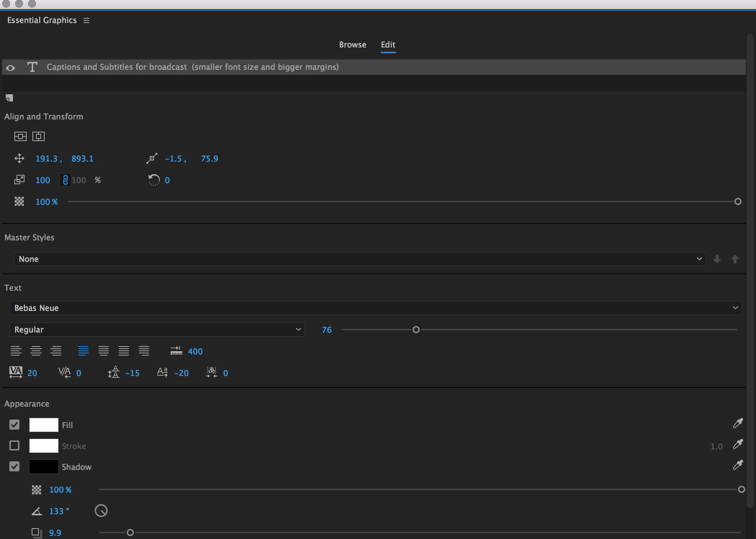
Task: Click the Shadow color eyedropper
Action: pos(738,465)
